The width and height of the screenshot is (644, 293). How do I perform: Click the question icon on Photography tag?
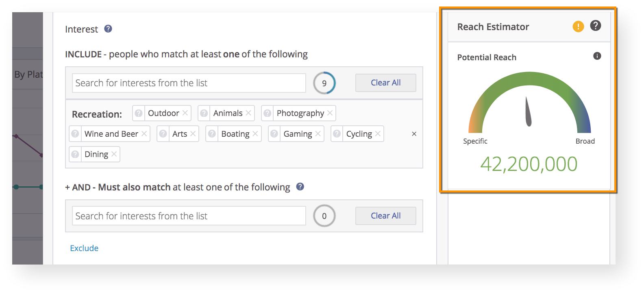tap(267, 113)
